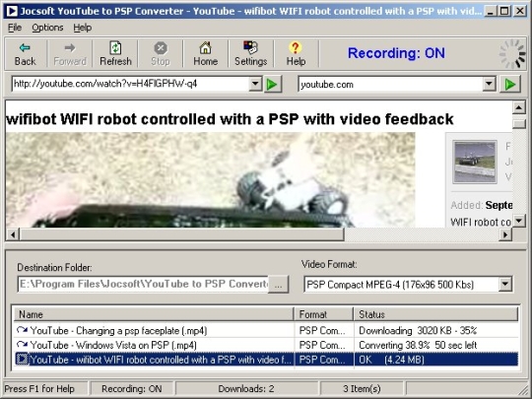Viewport: 532px width, 399px height.
Task: Click the wifibot video player area
Action: pyautogui.click(x=211, y=180)
